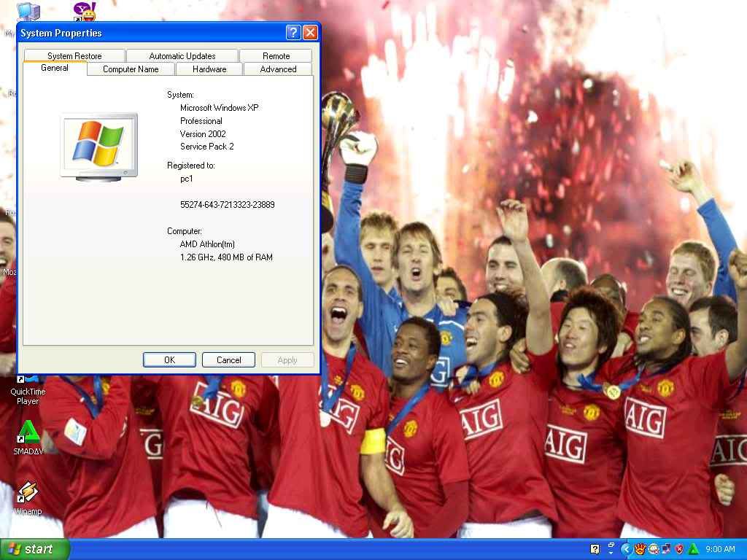747x560 pixels.
Task: Click the '1.26 GHz, 480 MB of RAM' text
Action: (226, 257)
